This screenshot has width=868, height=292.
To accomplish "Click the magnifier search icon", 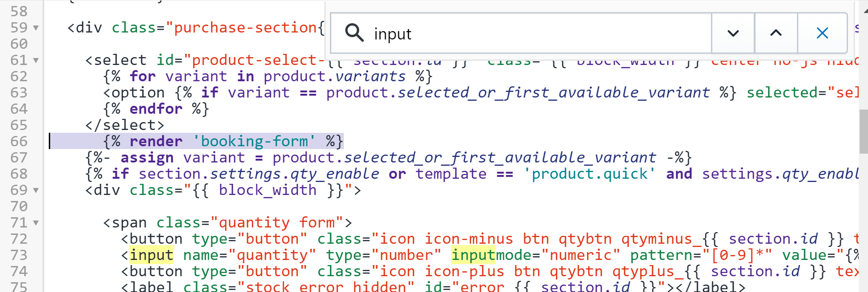I will tap(354, 33).
